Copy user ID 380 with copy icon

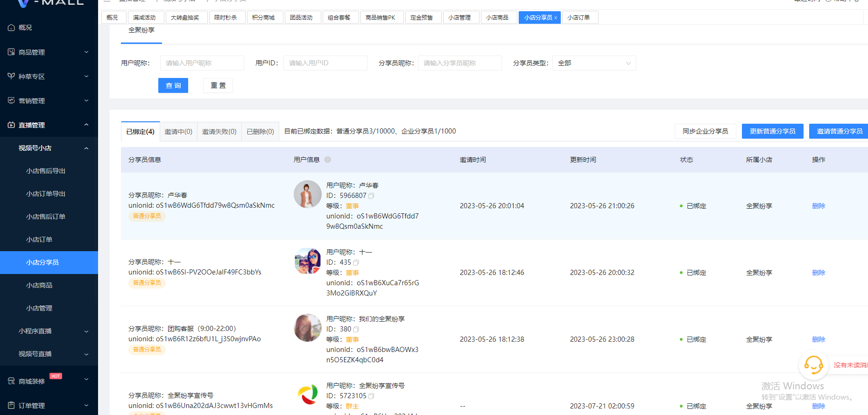[356, 329]
